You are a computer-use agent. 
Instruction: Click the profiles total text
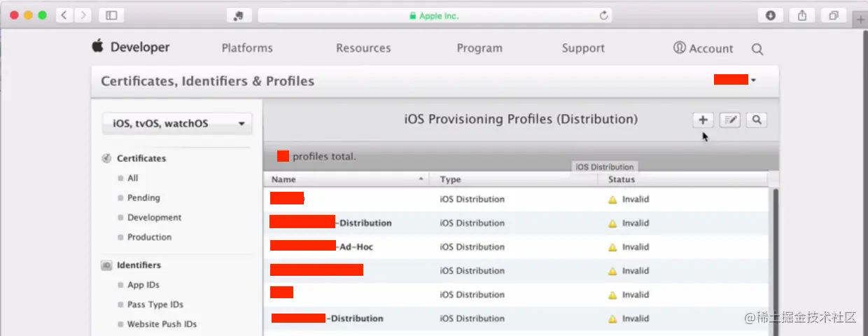point(324,157)
